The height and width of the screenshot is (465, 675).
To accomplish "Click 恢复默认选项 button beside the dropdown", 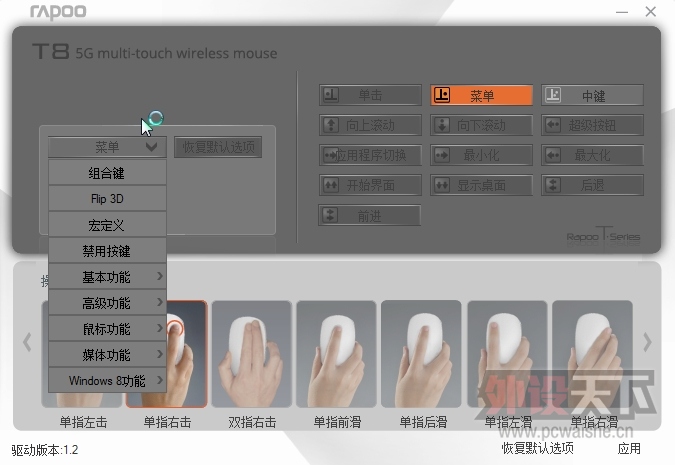I will tap(218, 147).
